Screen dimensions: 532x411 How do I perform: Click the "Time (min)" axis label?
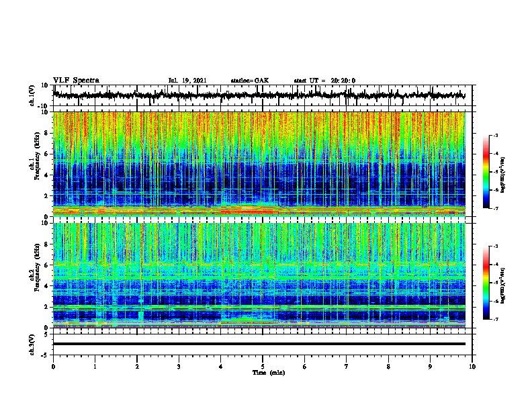point(269,373)
